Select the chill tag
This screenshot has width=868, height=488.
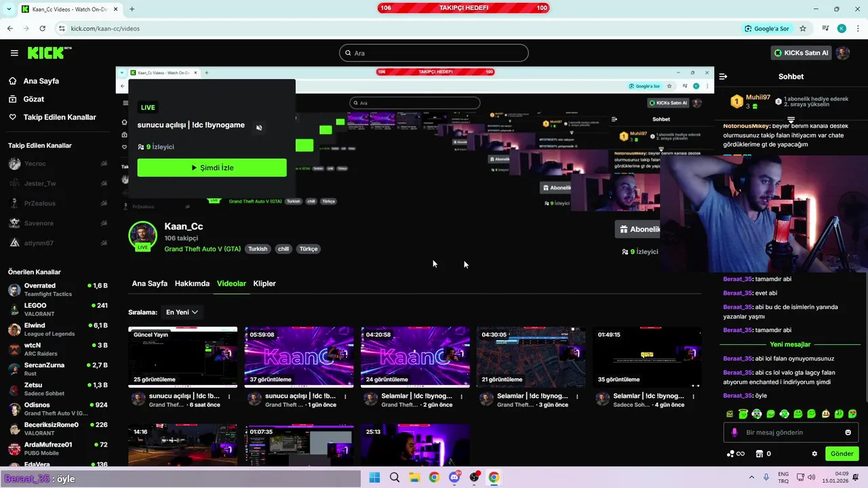coord(283,249)
